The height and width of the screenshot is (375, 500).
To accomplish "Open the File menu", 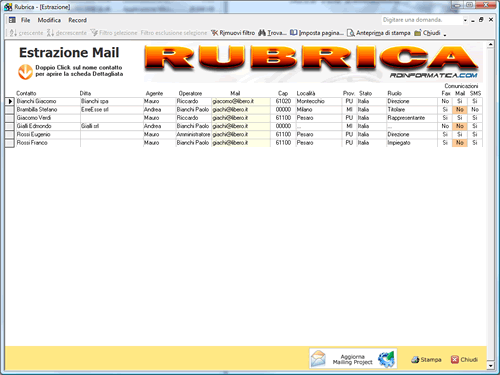I will [x=25, y=20].
